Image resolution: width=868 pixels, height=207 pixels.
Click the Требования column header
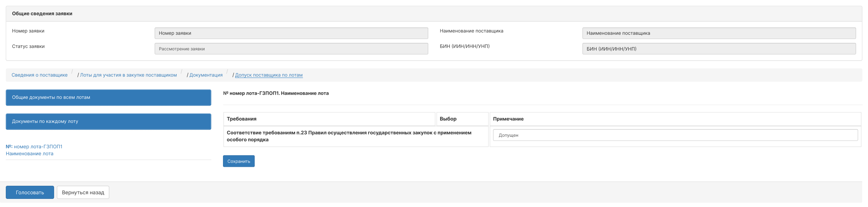pos(329,119)
